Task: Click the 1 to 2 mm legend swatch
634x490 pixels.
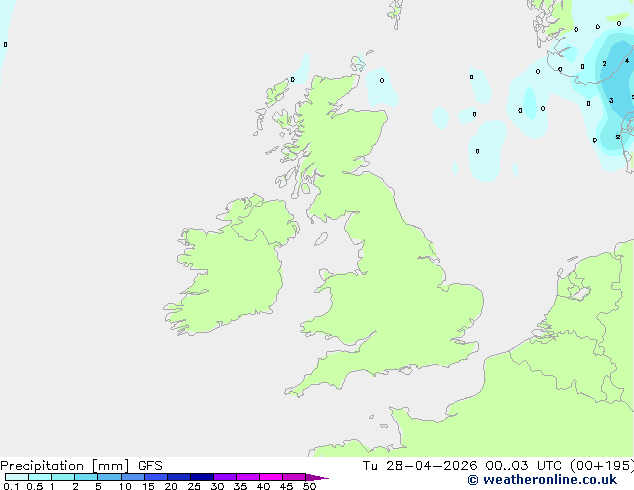Action: tap(63, 477)
